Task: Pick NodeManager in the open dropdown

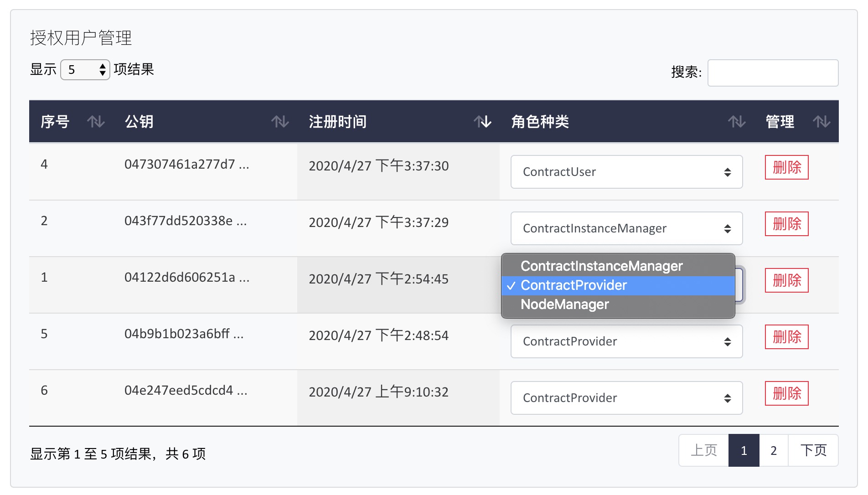Action: [x=564, y=304]
